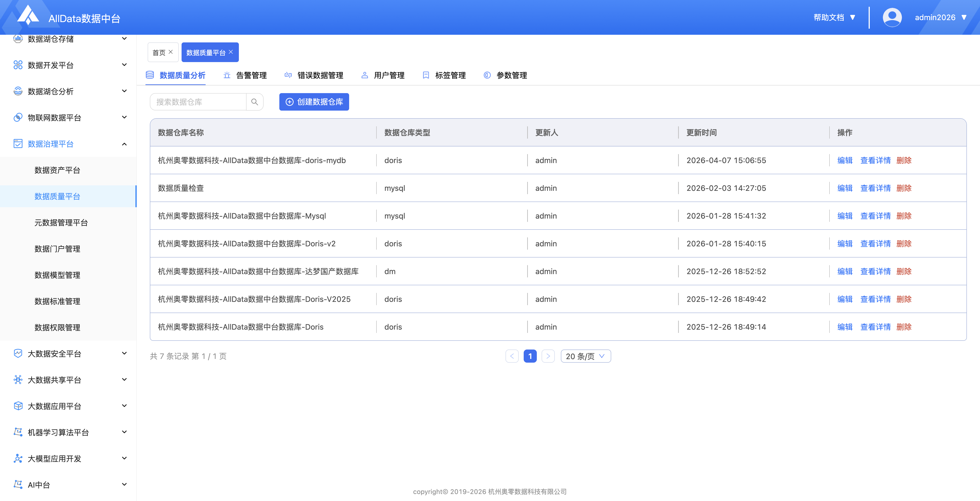Expand the 大数据共享平台 menu chevron
This screenshot has height=501, width=980.
124,380
